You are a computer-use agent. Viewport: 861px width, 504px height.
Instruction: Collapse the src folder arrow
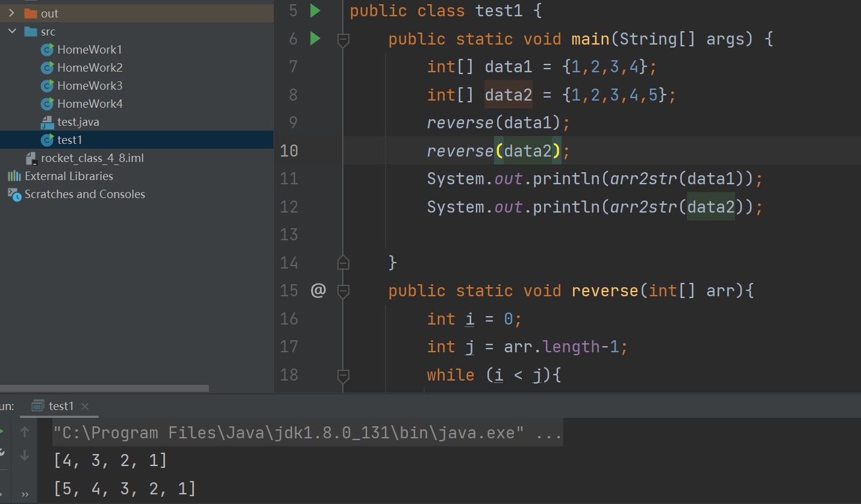11,31
